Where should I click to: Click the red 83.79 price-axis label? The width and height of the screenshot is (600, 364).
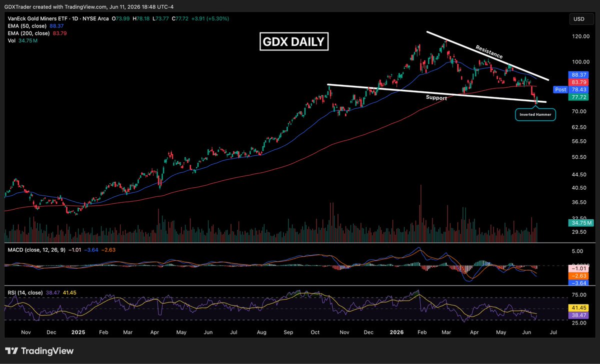coord(578,81)
